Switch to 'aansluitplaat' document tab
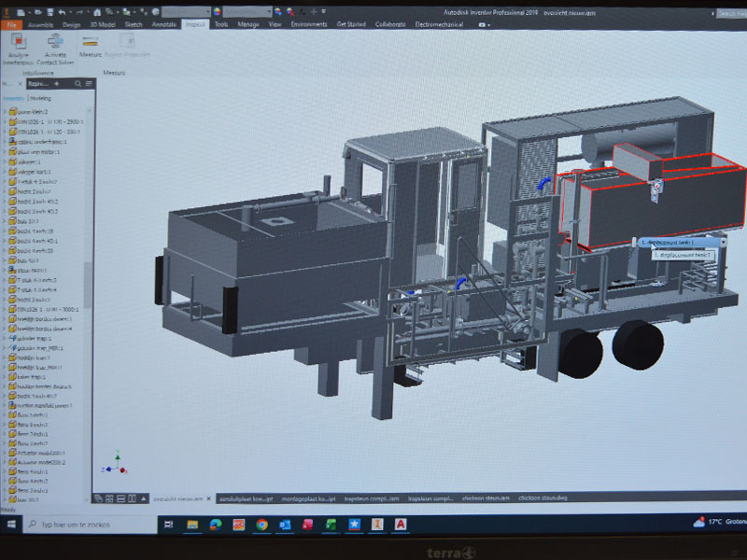Image resolution: width=747 pixels, height=560 pixels. click(x=246, y=498)
